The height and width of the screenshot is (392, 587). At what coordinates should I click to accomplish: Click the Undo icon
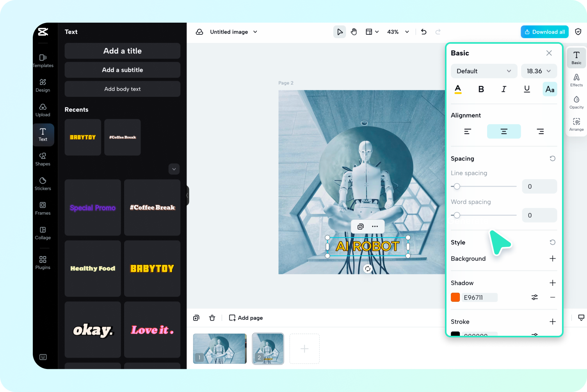pyautogui.click(x=423, y=32)
